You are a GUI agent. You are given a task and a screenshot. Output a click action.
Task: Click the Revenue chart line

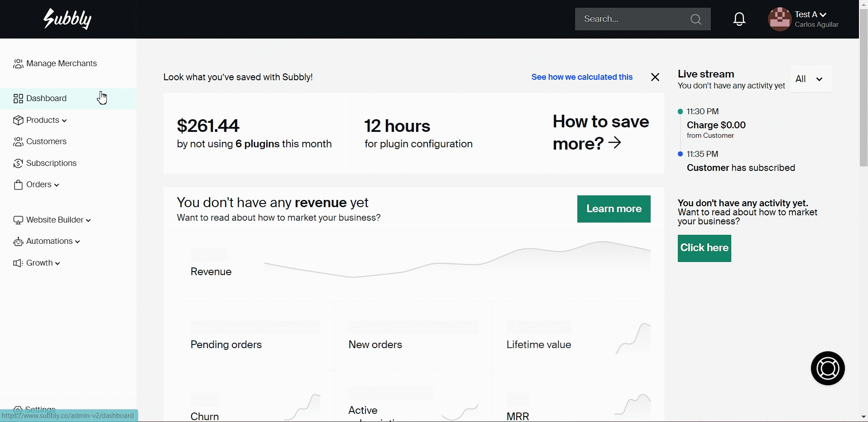pos(457,259)
